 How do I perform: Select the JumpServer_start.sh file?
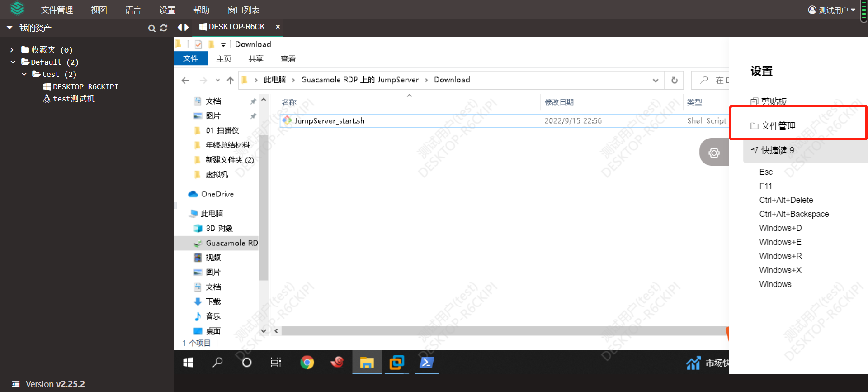click(329, 121)
